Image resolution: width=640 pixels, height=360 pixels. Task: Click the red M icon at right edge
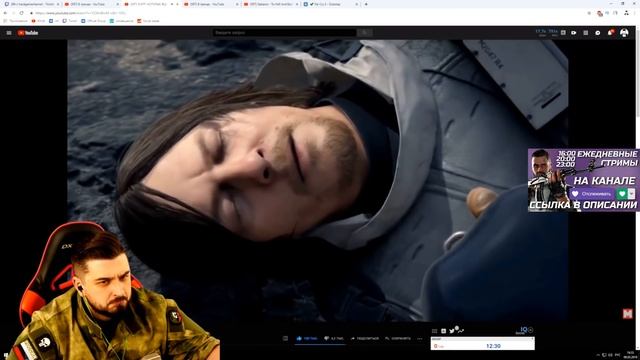pyautogui.click(x=628, y=313)
